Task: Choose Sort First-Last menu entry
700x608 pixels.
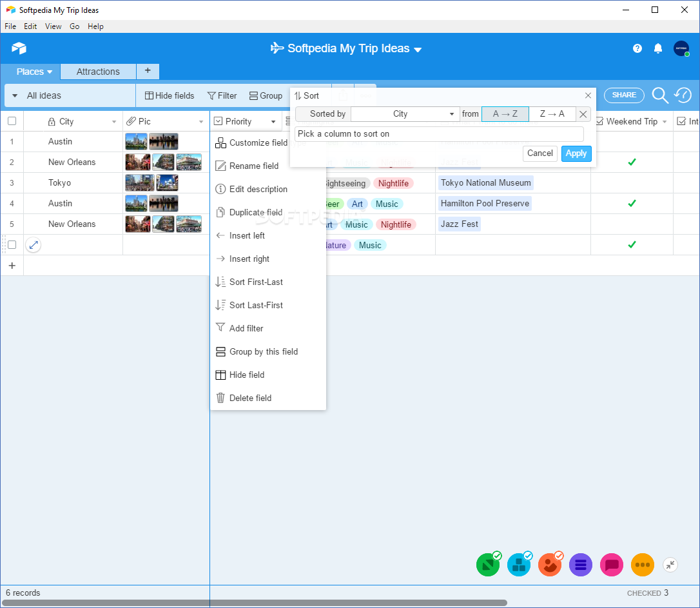Action: (x=268, y=282)
